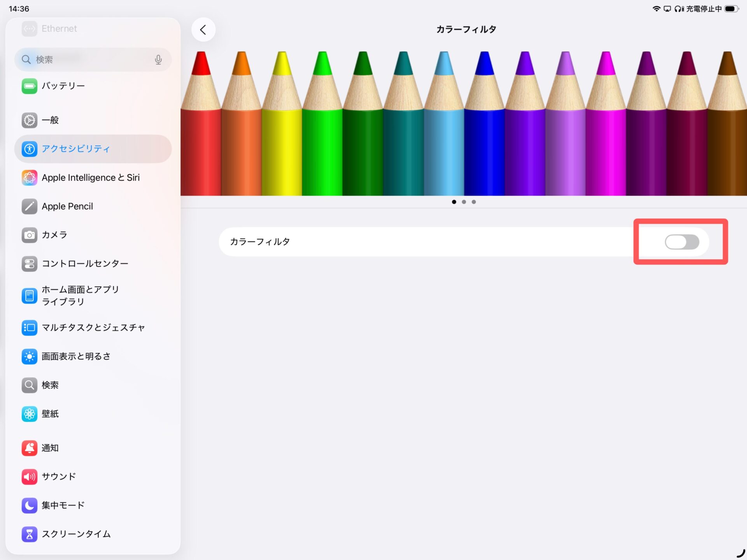Open 画面表示と明るさ settings

76,356
